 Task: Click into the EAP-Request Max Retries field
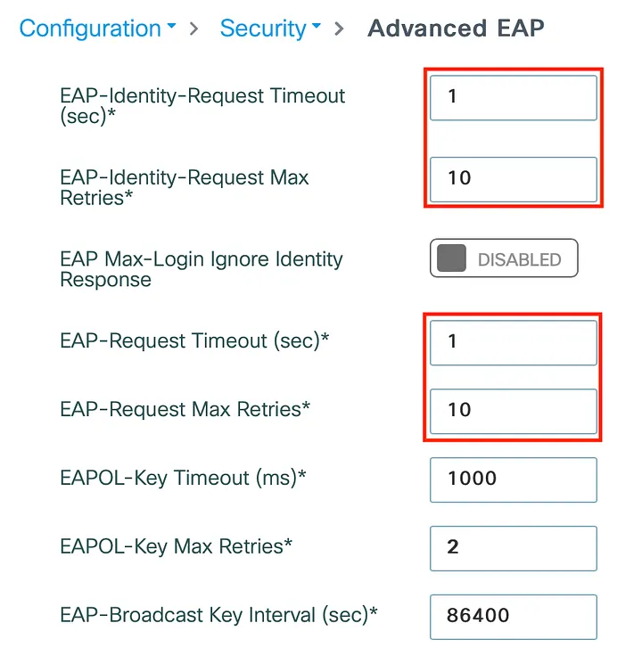click(513, 411)
